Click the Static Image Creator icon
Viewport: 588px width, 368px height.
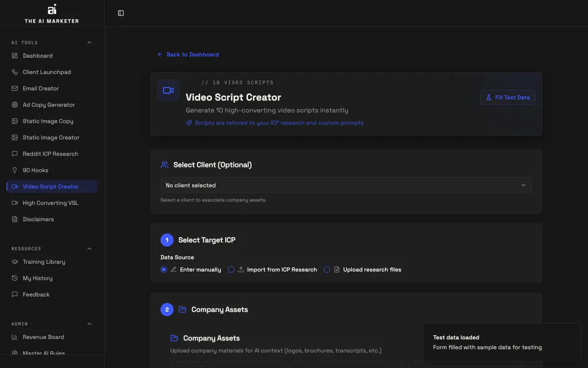(15, 138)
